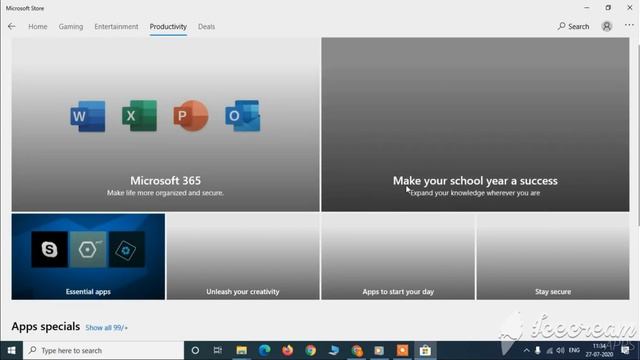Click the Skype icon in Essential apps
The image size is (640, 360).
coord(49,249)
